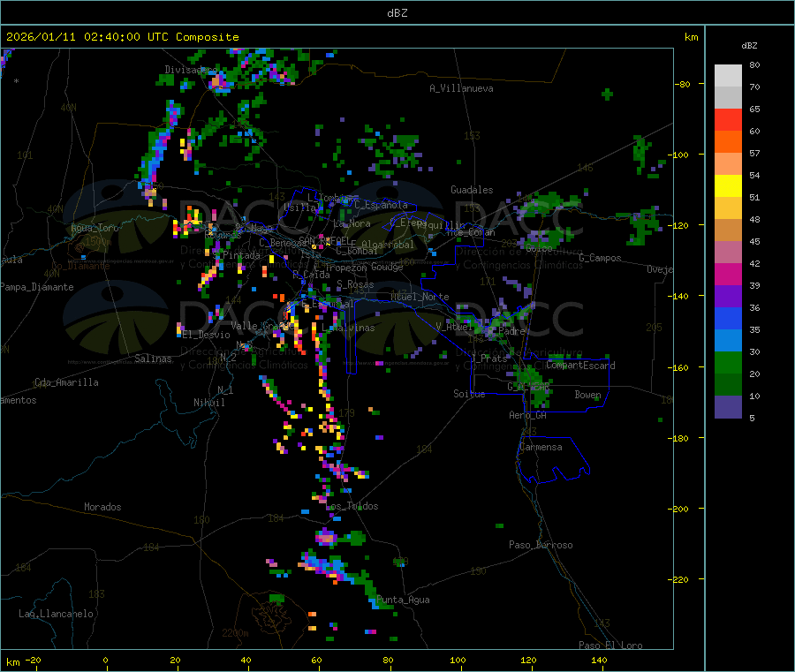Screen dimensions: 795x672
Task: Click the Tropezon location label
Action: [346, 268]
